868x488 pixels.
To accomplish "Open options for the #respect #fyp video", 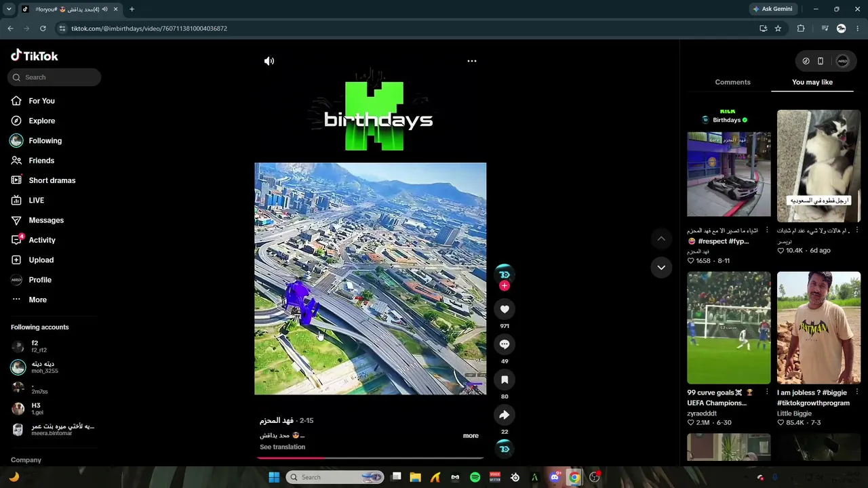I will [x=767, y=230].
